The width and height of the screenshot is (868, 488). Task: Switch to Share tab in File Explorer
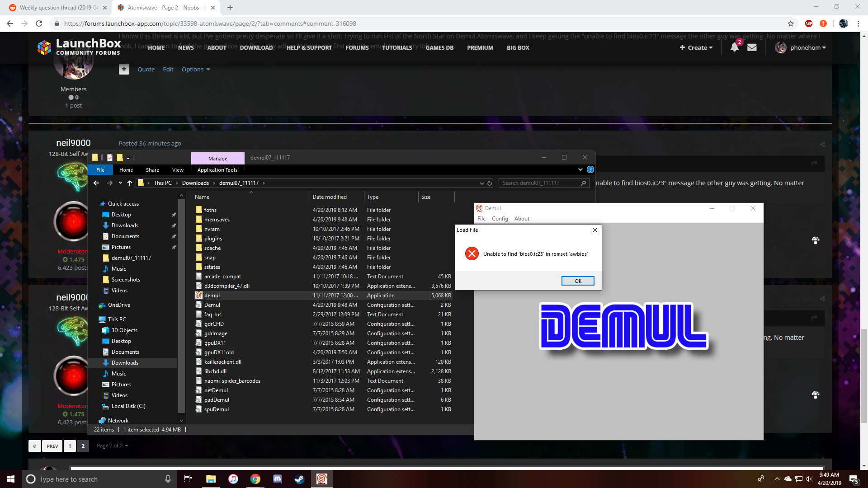point(152,170)
